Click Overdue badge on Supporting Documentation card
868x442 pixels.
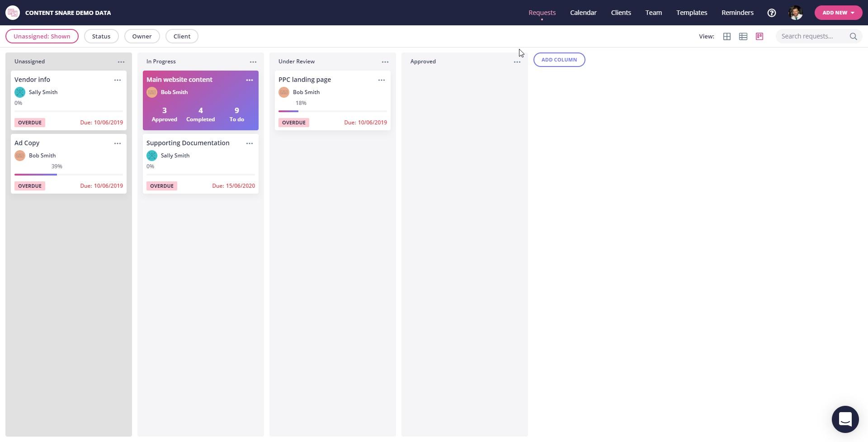click(162, 186)
